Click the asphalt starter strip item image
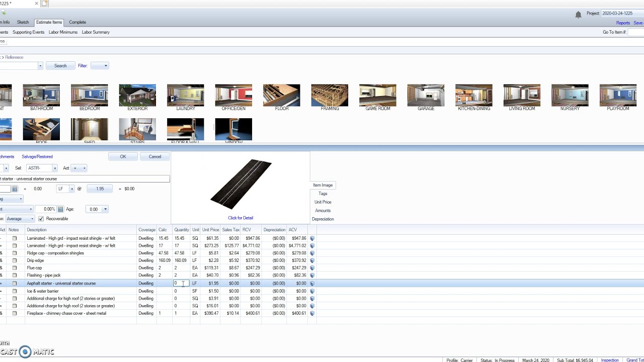This screenshot has height=362, width=644. [x=240, y=184]
